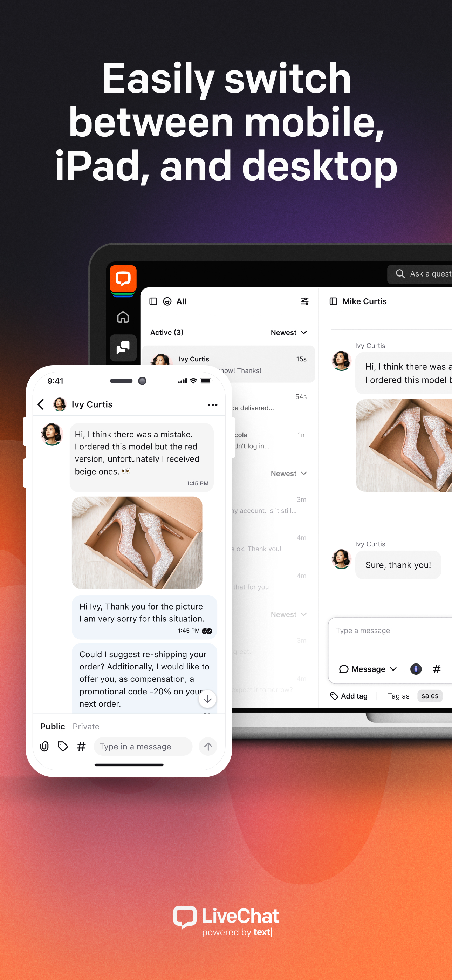Image resolution: width=452 pixels, height=980 pixels.
Task: Click the smiley icon next to All
Action: coord(167,301)
